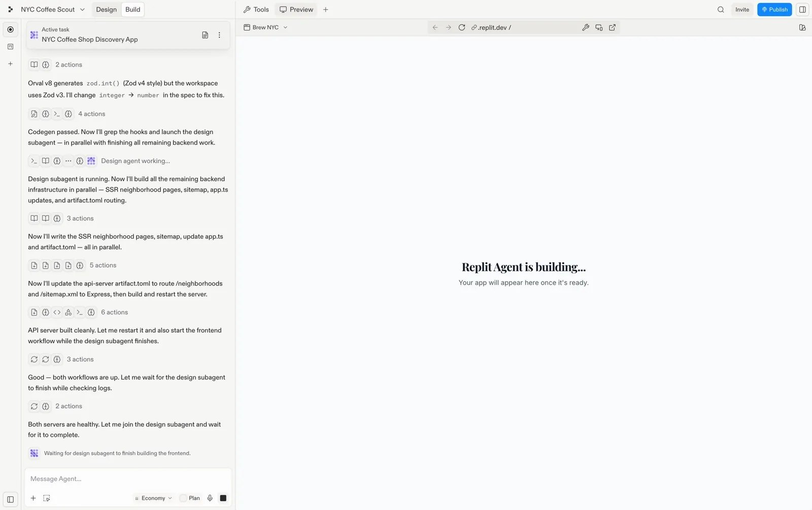Open the Economy mode dropdown

coord(153,498)
